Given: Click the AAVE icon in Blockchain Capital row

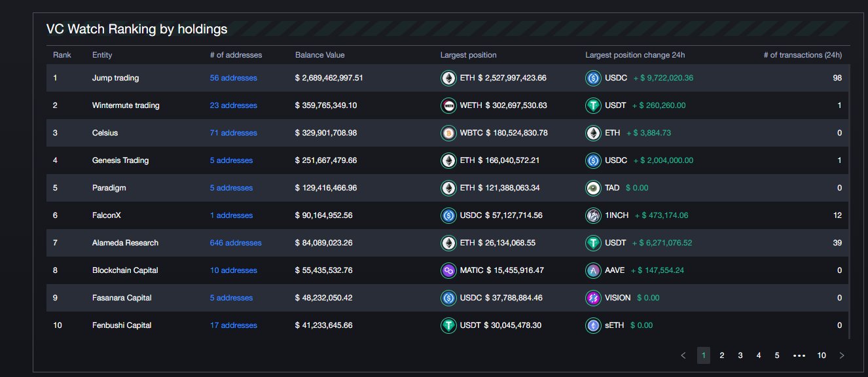Looking at the screenshot, I should coord(593,270).
